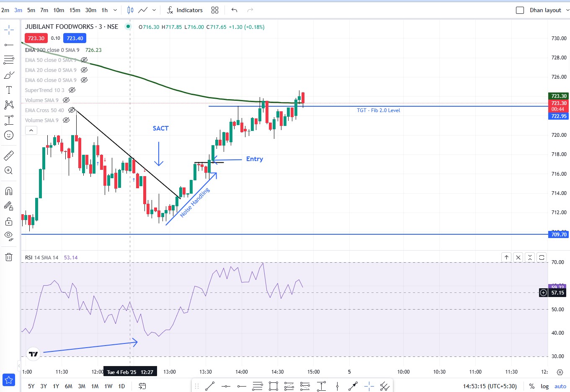Viewport: 570px width, 392px height.
Task: Select the Trend Line tool
Action: point(8,44)
